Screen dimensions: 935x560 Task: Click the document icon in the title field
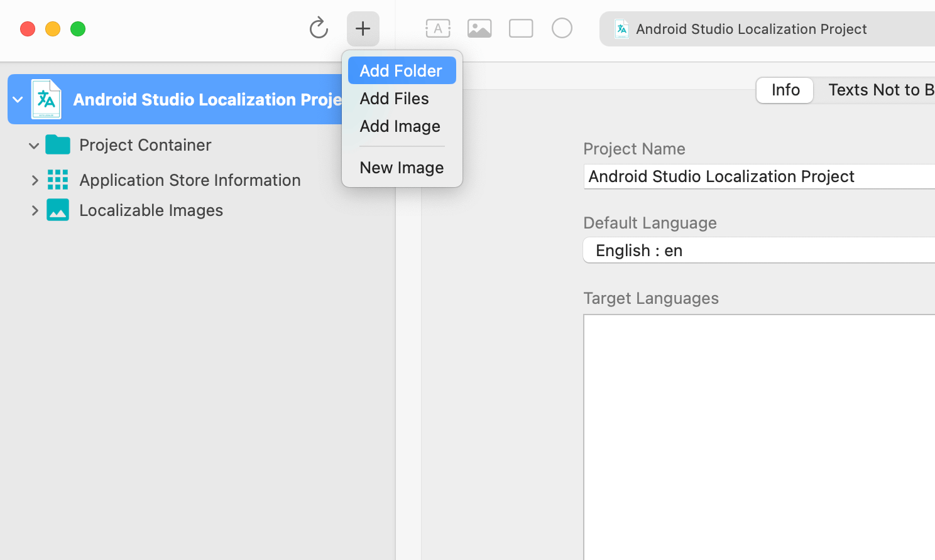pos(621,29)
